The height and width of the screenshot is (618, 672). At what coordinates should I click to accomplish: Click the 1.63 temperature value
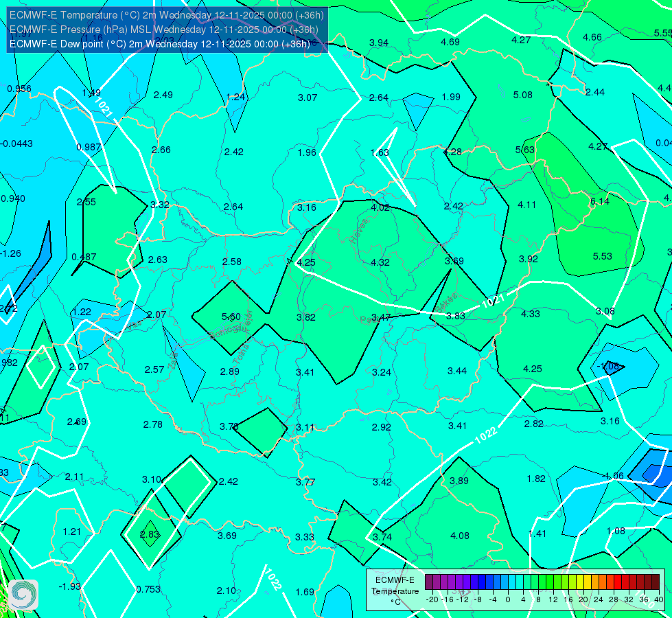point(380,152)
